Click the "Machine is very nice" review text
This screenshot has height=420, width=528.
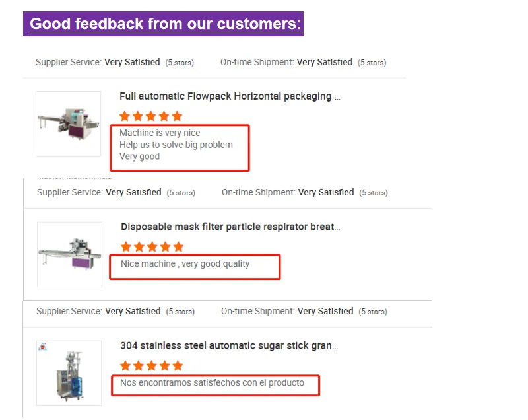pyautogui.click(x=160, y=133)
